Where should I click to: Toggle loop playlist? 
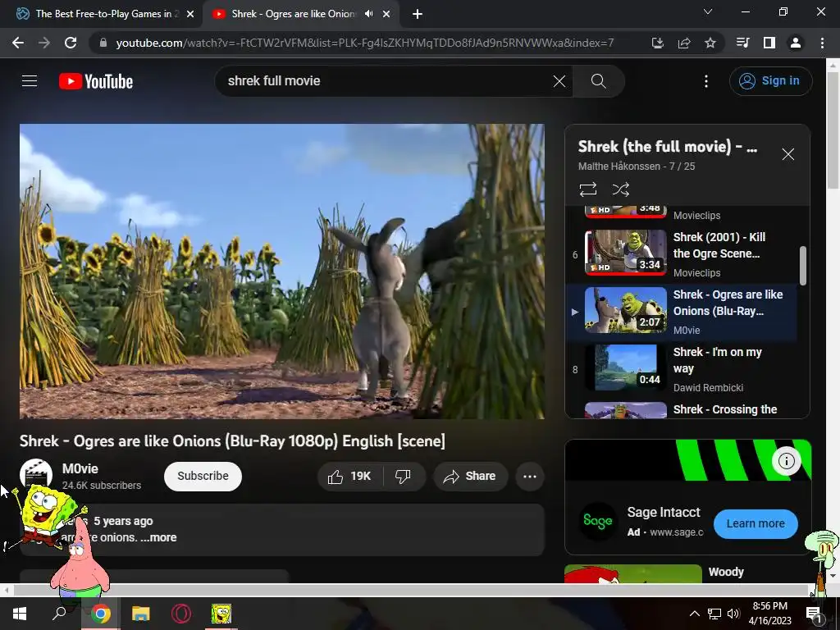pyautogui.click(x=587, y=189)
